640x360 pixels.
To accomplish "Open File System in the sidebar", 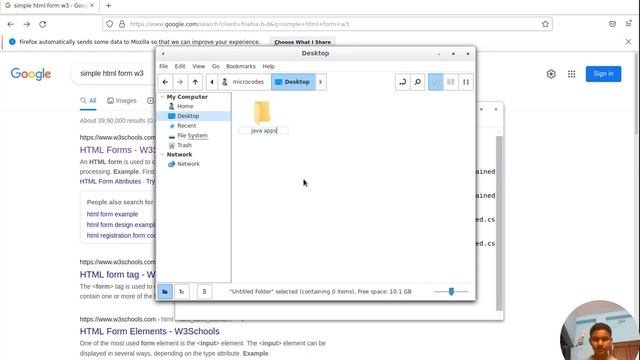I will pyautogui.click(x=192, y=136).
